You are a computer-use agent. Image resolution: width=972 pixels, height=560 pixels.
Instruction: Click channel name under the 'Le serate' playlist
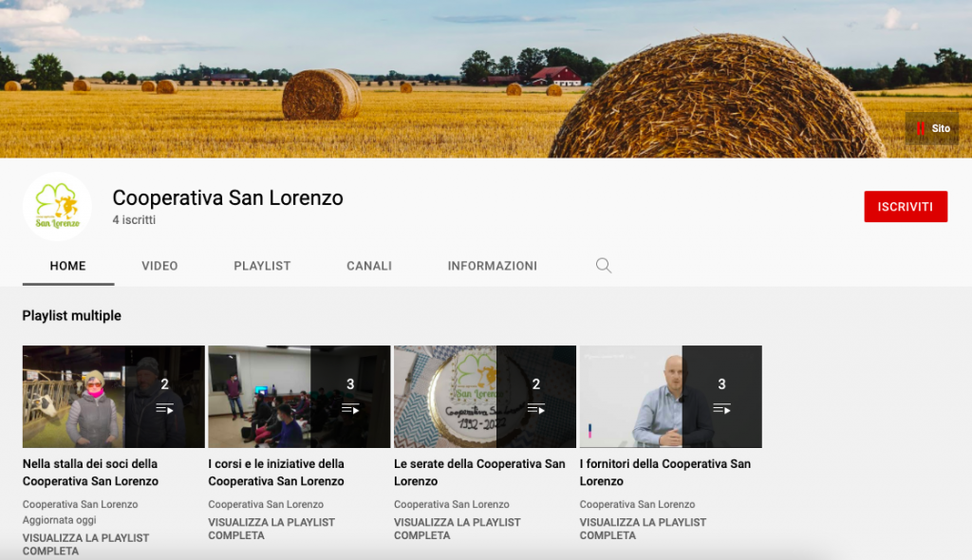[x=451, y=504]
